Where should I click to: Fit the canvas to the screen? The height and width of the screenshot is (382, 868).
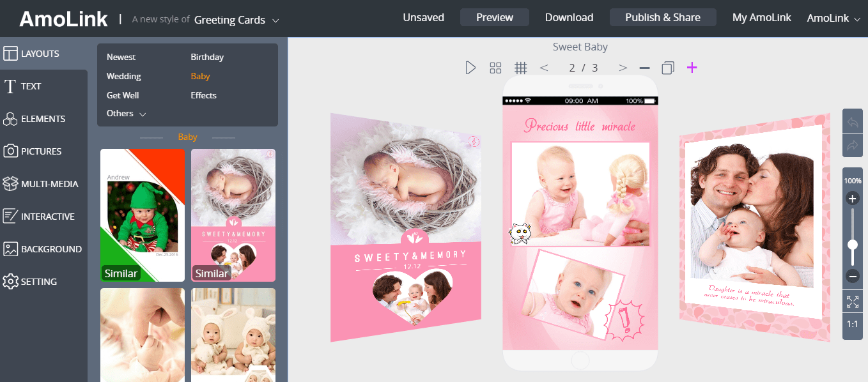(x=853, y=302)
